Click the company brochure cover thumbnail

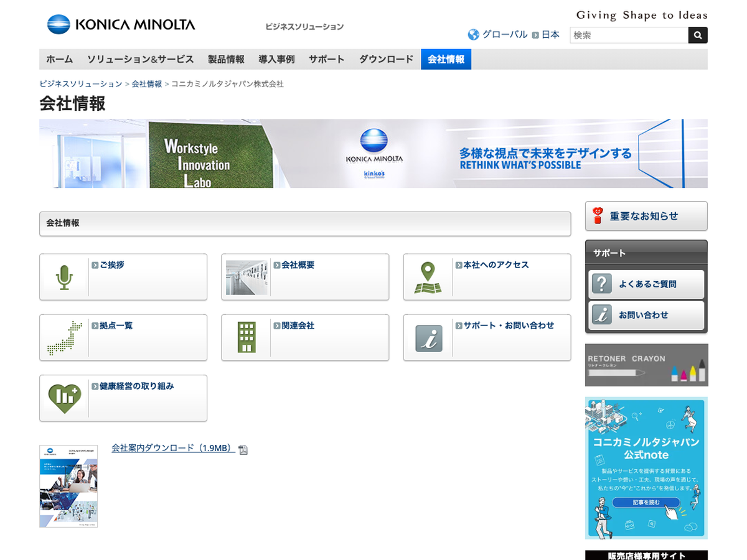point(68,486)
